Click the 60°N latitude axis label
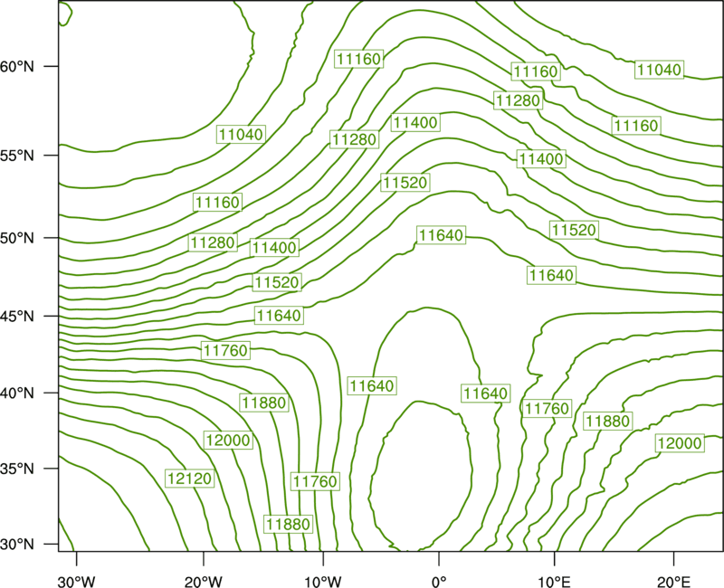Viewport: 724px width, 588px height. [17, 66]
